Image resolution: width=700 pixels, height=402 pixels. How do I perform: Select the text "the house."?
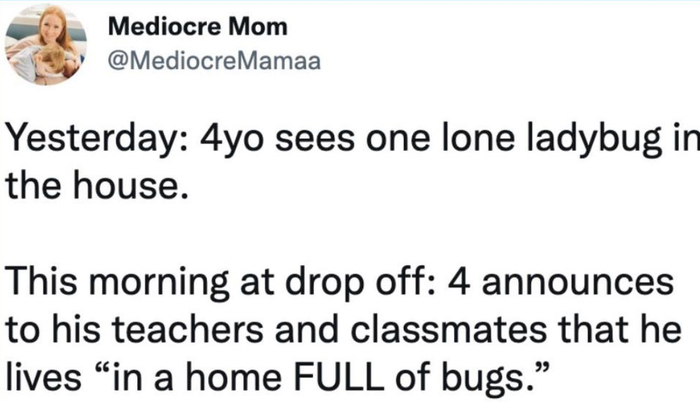(x=97, y=185)
